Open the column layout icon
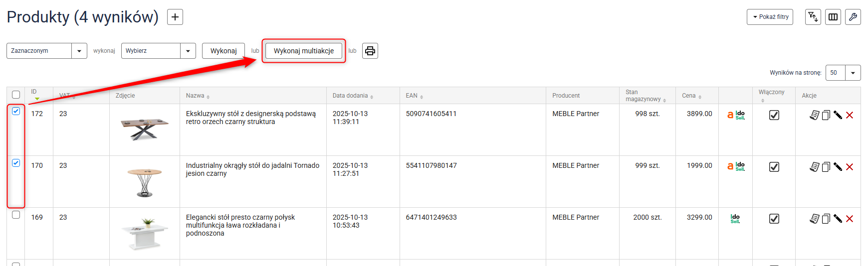The image size is (868, 266). [x=833, y=17]
